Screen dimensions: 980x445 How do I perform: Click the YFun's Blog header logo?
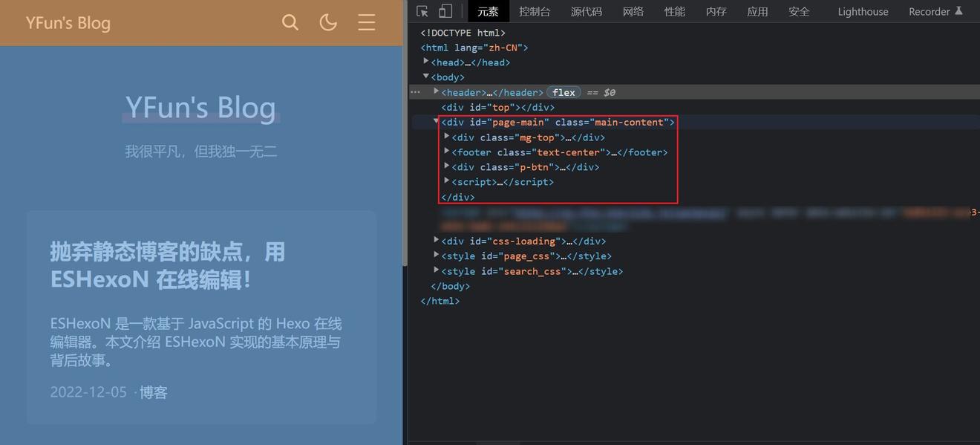tap(68, 23)
